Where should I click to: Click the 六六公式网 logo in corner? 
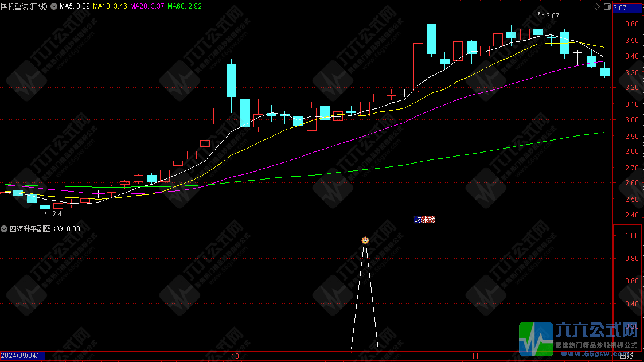click(x=579, y=337)
